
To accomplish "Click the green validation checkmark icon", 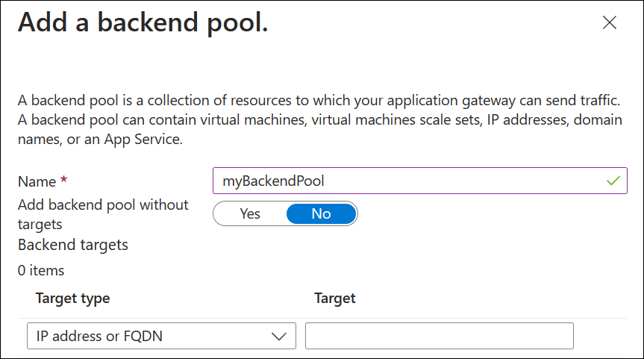I will click(x=613, y=181).
